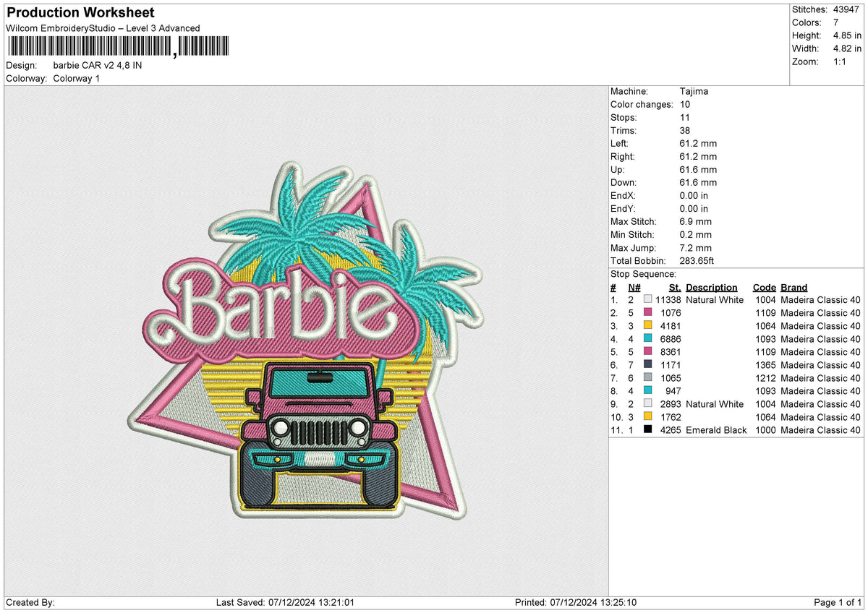The width and height of the screenshot is (868, 613).
Task: Select the stitch count 11338 in stop 1
Action: 669,299
